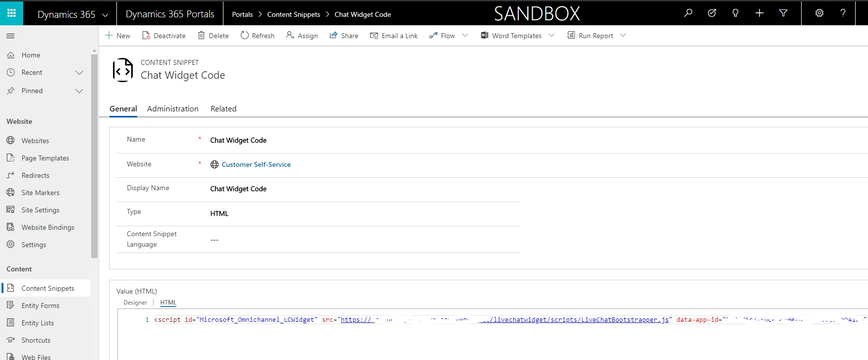The image size is (868, 360).
Task: Open the help question mark icon
Action: coord(843,13)
